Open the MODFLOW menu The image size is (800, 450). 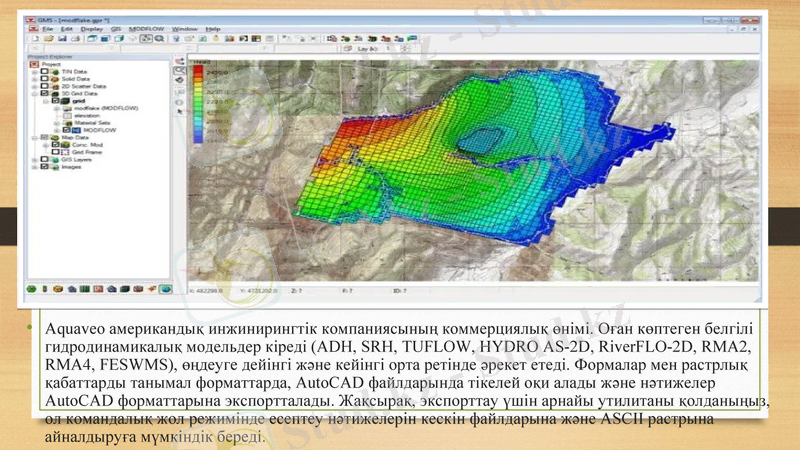146,29
